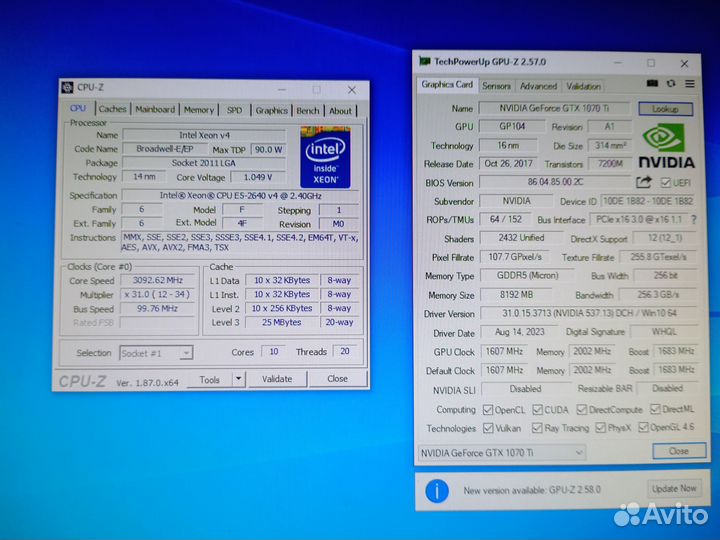Select the Graphics Card tab

click(447, 84)
